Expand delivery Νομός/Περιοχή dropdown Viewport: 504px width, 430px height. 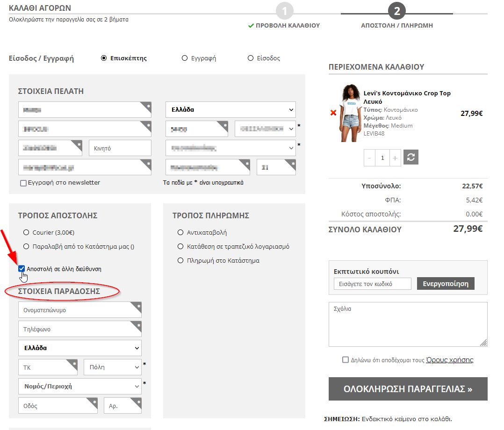point(79,387)
